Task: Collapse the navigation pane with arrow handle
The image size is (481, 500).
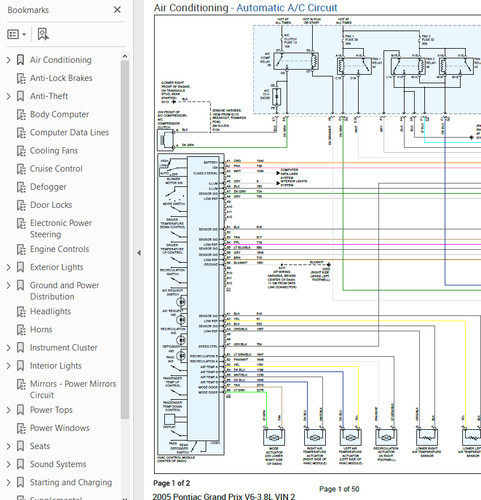Action: [139, 253]
